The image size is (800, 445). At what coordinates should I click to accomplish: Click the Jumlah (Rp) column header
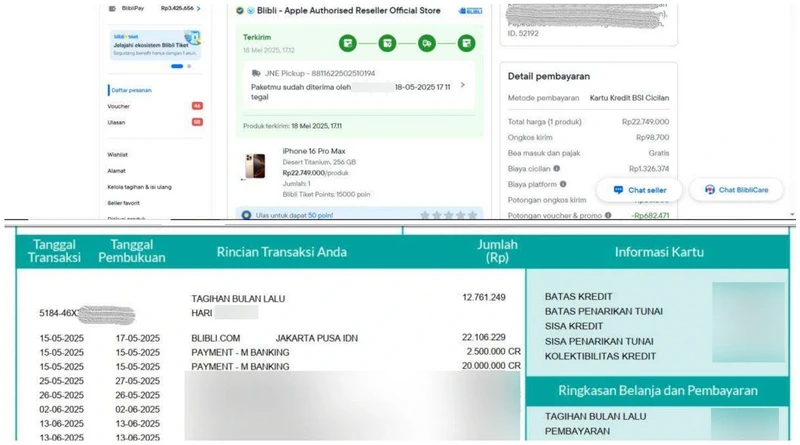pos(497,251)
